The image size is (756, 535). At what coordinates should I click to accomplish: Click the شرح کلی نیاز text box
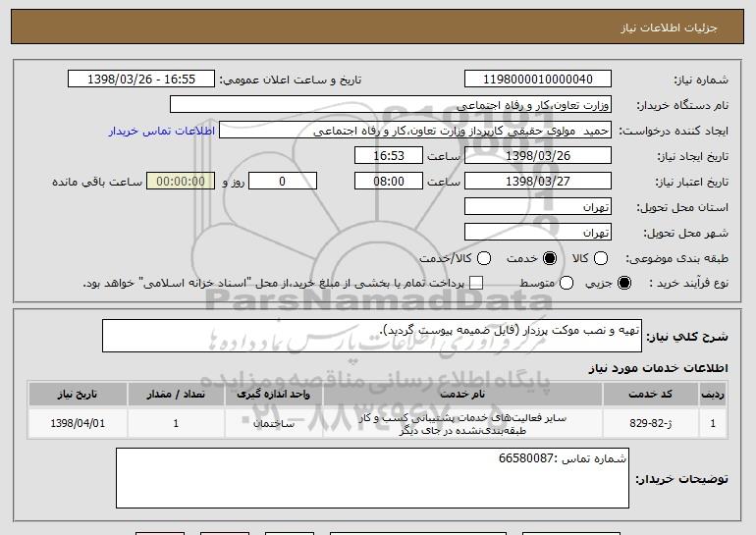pos(372,336)
